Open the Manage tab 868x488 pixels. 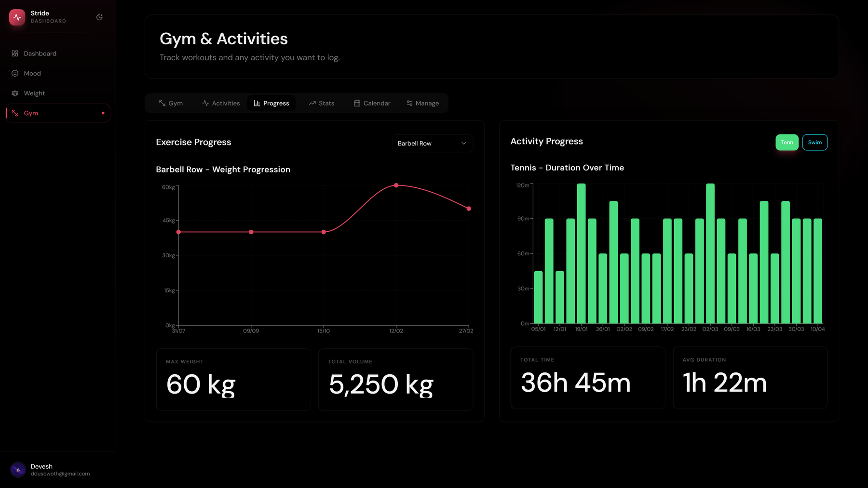(x=422, y=103)
